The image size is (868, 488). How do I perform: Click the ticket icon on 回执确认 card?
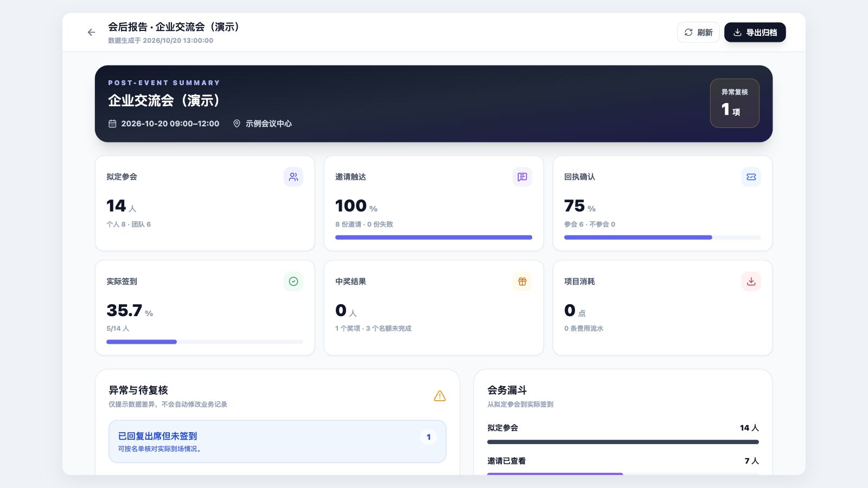coord(751,177)
